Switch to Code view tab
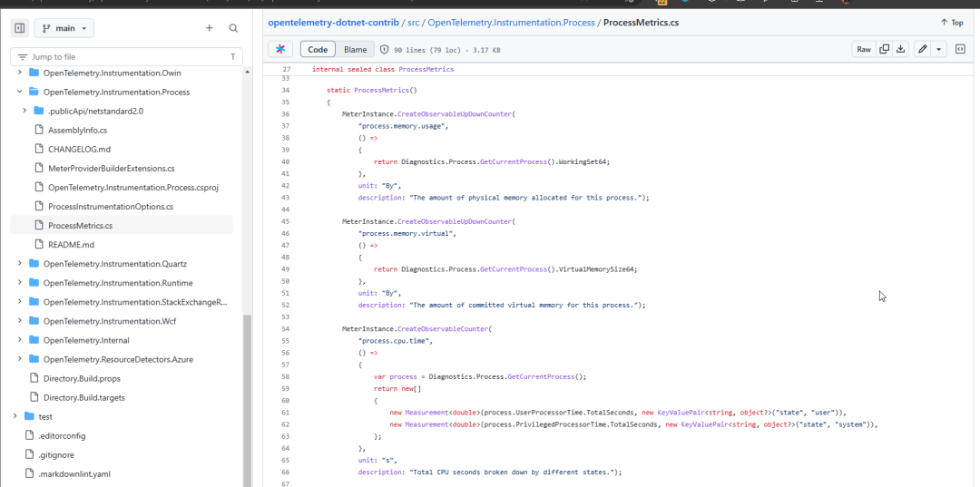The height and width of the screenshot is (487, 980). (318, 49)
